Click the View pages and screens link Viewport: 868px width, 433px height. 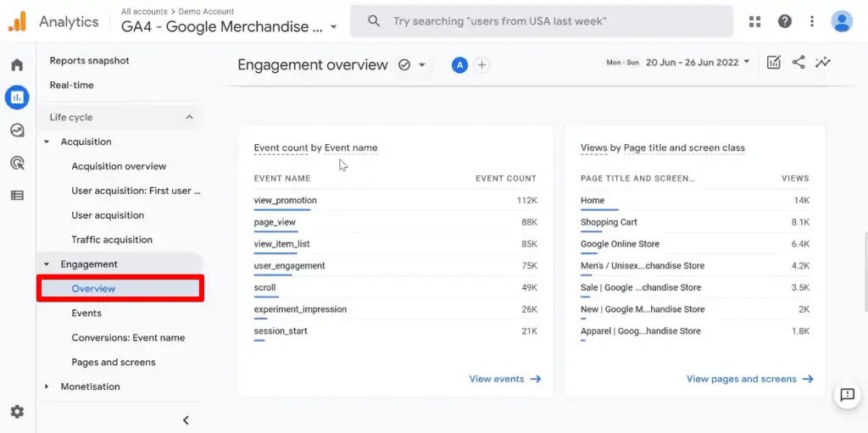[x=749, y=380]
